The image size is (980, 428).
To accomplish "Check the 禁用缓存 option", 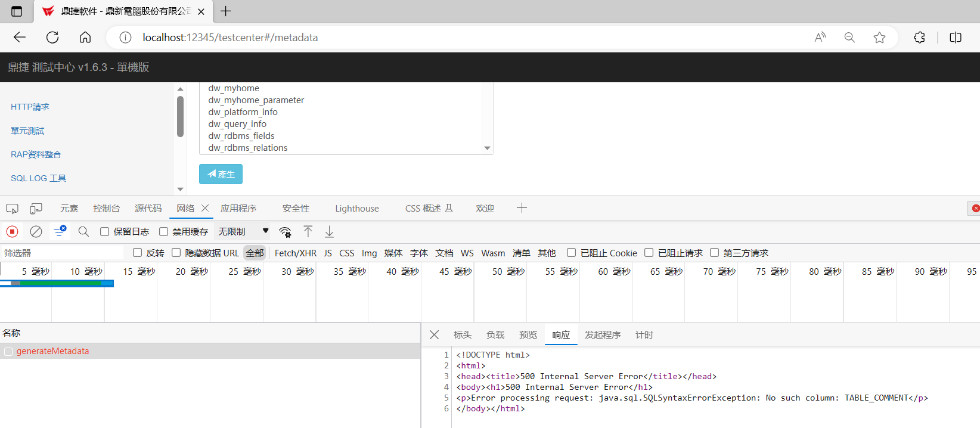I will (x=164, y=231).
